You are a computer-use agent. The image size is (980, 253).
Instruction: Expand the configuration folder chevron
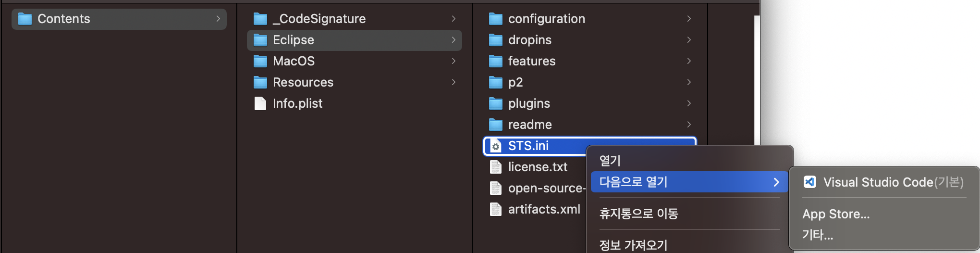(x=689, y=19)
